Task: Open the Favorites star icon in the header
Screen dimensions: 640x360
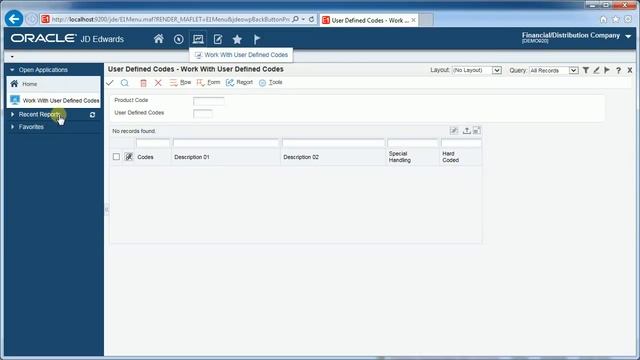Action: pos(237,39)
